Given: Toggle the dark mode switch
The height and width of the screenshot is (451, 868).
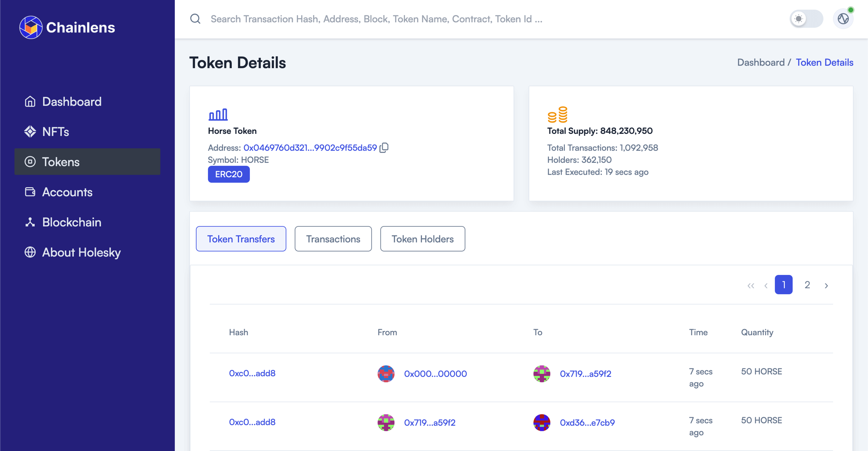Looking at the screenshot, I should coord(807,18).
